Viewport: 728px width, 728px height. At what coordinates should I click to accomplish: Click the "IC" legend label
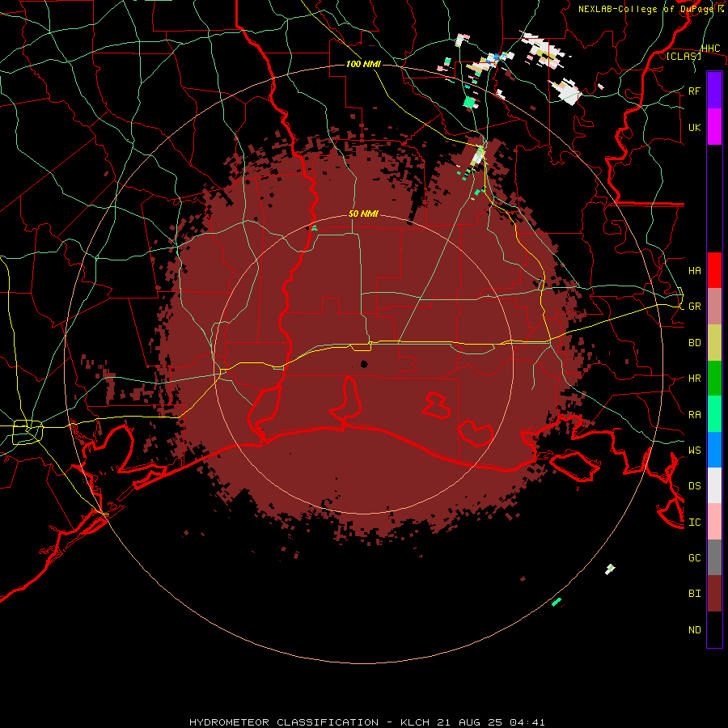[x=694, y=523]
